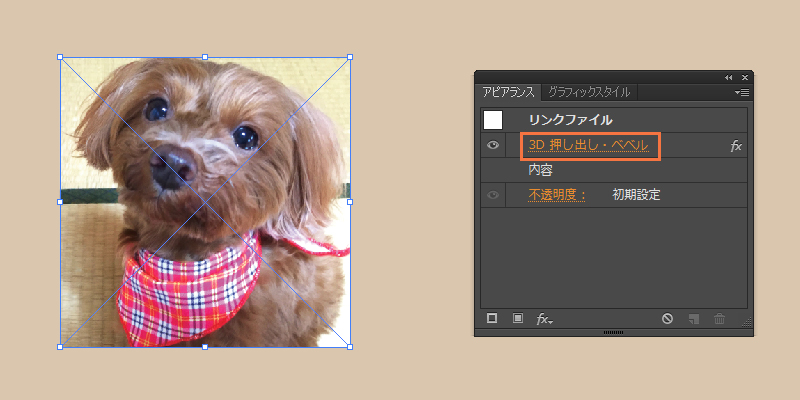Image resolution: width=800 pixels, height=400 pixels.
Task: Delete selected item with trash icon
Action: pyautogui.click(x=719, y=319)
